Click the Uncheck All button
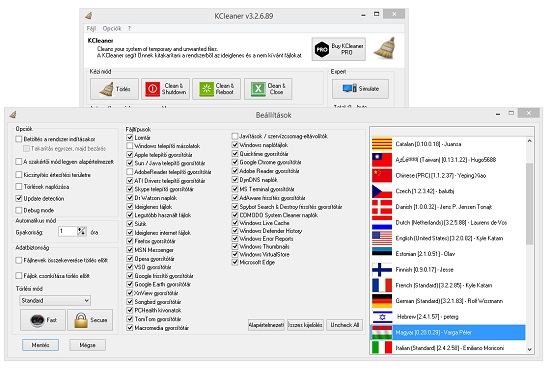Image resolution: width=550 pixels, height=380 pixels. (x=344, y=325)
